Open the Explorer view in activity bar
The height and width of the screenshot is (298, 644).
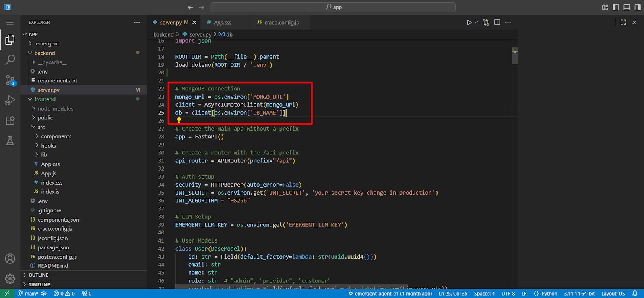click(10, 40)
